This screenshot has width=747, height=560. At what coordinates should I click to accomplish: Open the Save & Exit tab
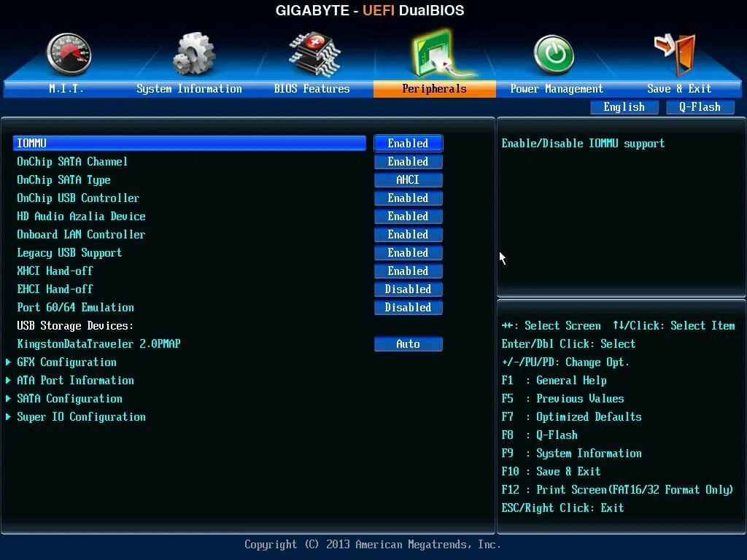[679, 88]
